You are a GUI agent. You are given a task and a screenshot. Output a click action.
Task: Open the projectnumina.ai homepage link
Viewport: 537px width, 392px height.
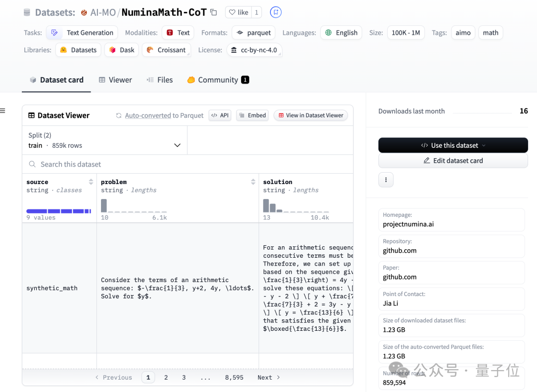408,224
